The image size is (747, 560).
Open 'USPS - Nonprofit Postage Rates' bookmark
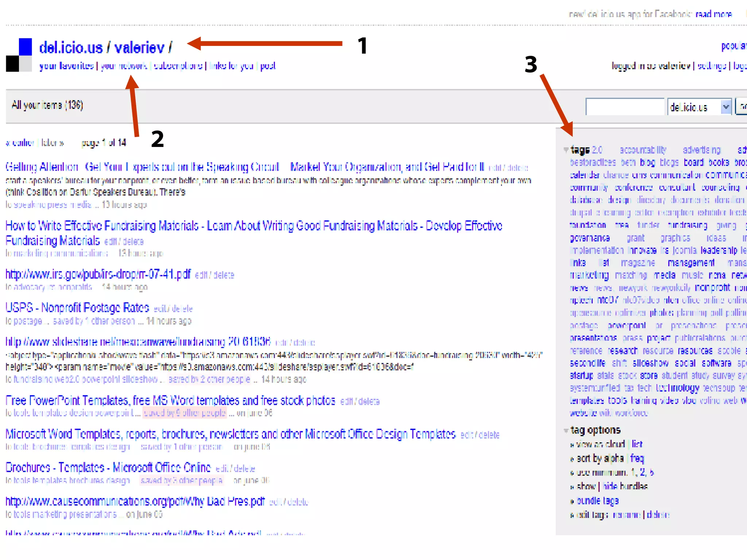click(x=77, y=308)
